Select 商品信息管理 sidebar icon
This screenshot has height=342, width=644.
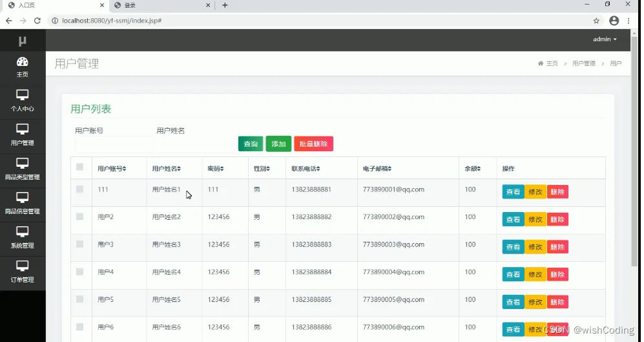click(22, 198)
